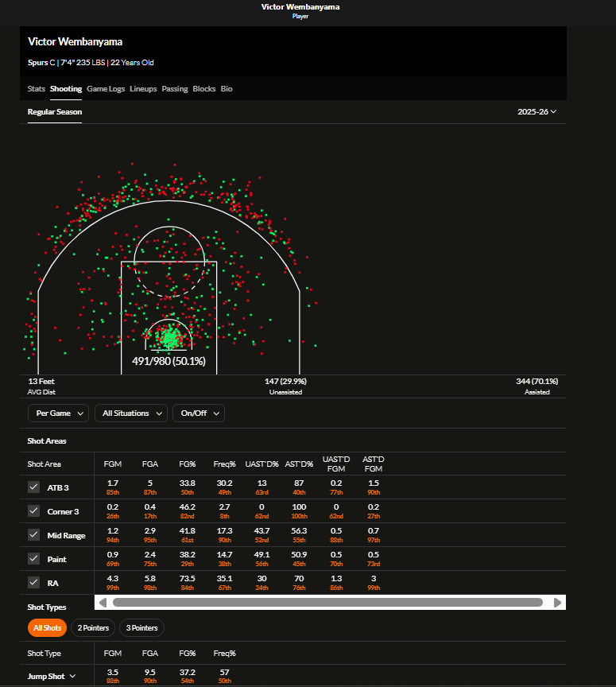Click the Jump Shot FG% value 37.2

pos(187,672)
